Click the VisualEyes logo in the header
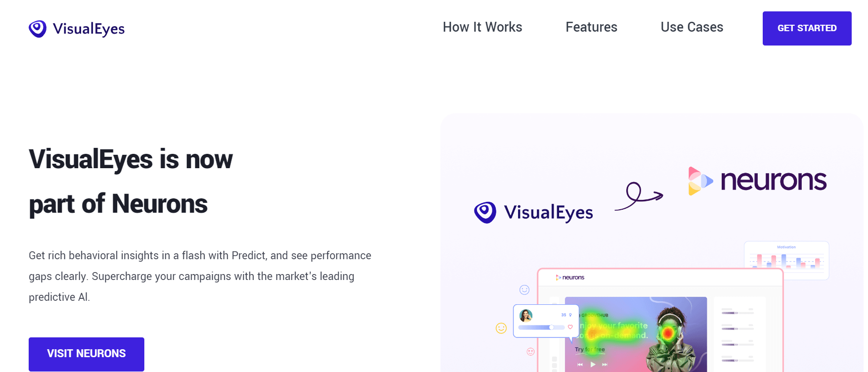This screenshot has width=868, height=372. 77,29
